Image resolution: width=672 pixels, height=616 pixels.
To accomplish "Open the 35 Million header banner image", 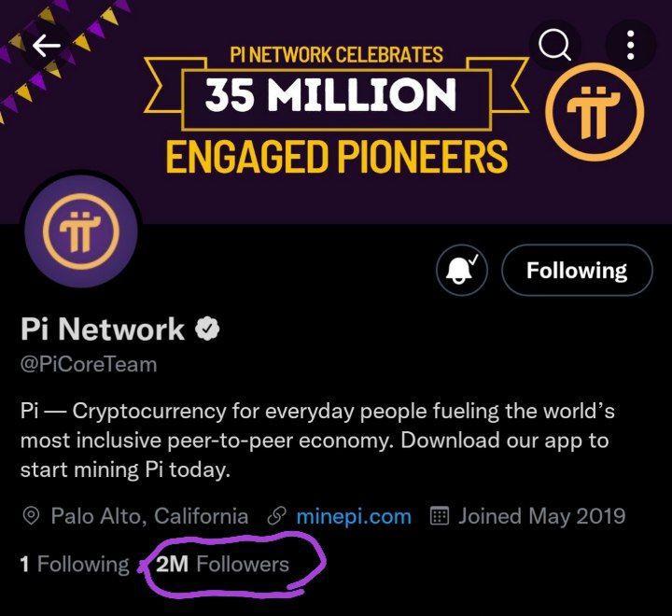I will point(336,112).
